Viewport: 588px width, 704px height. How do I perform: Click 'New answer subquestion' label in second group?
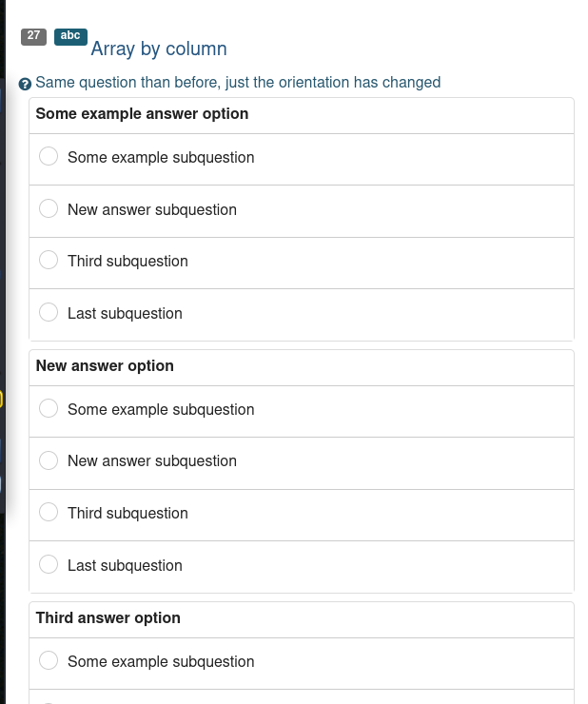point(152,460)
